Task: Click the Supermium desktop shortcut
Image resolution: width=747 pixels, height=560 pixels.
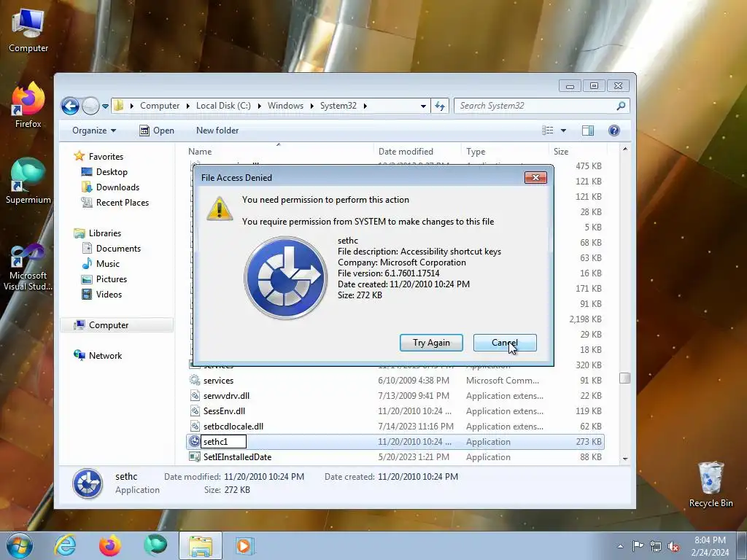Action: [x=28, y=182]
